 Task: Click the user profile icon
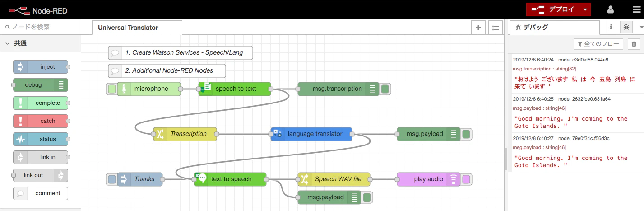(610, 9)
